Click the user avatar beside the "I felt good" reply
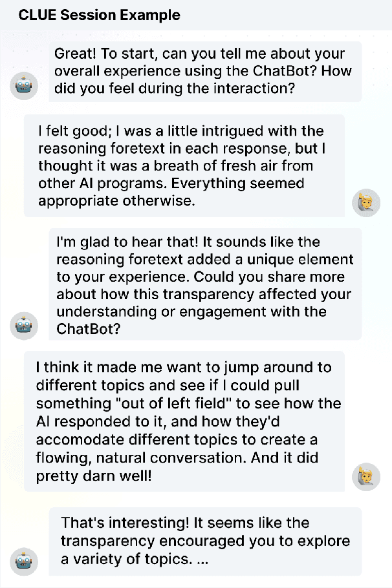Screen dimensions: 392x588 (365, 202)
